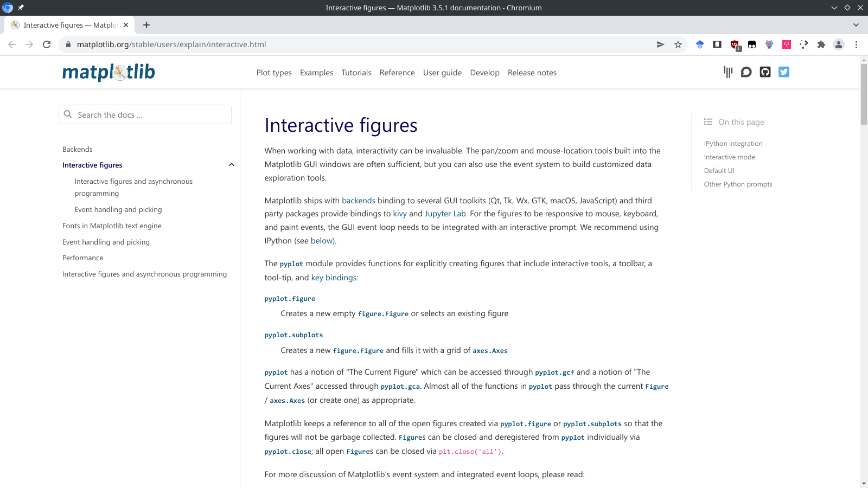Image resolution: width=868 pixels, height=488 pixels.
Task: Open Performance in the sidebar
Action: (82, 258)
